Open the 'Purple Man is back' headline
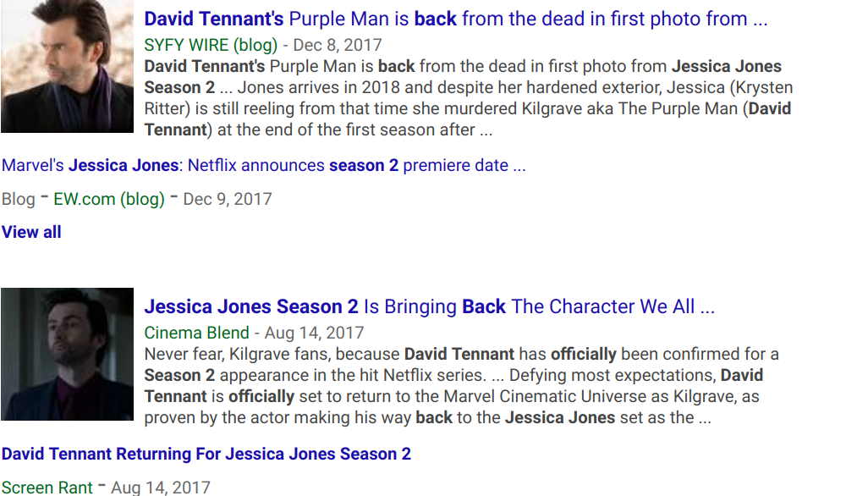Screen dimensions: 868x496 (x=455, y=19)
